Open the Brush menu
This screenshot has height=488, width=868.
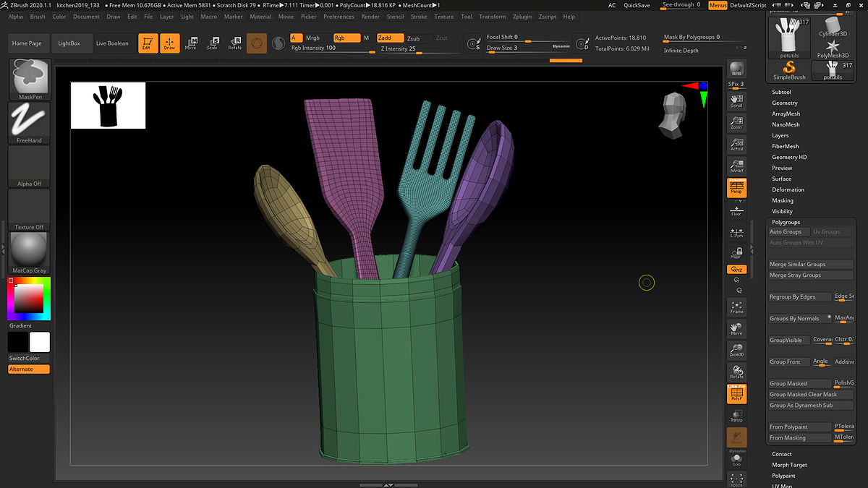click(38, 17)
